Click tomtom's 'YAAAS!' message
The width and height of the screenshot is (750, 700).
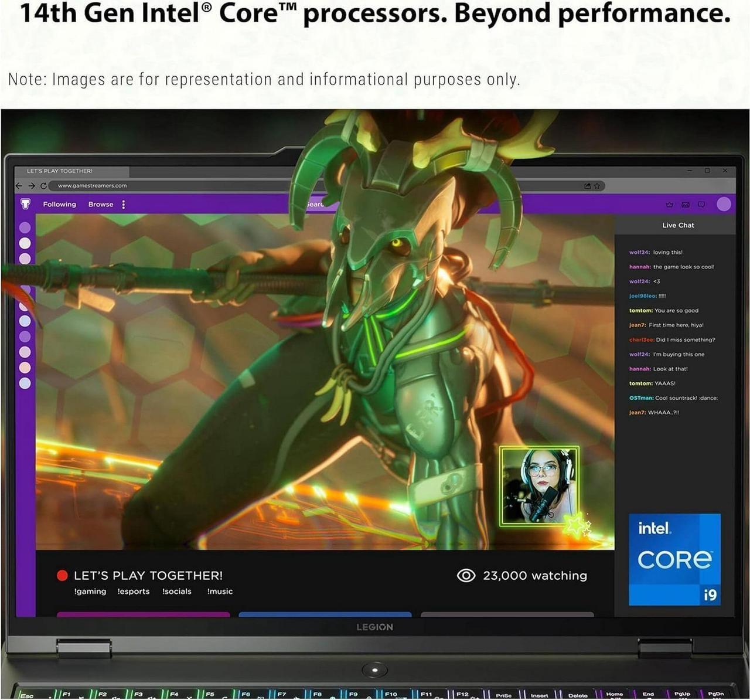pos(652,383)
